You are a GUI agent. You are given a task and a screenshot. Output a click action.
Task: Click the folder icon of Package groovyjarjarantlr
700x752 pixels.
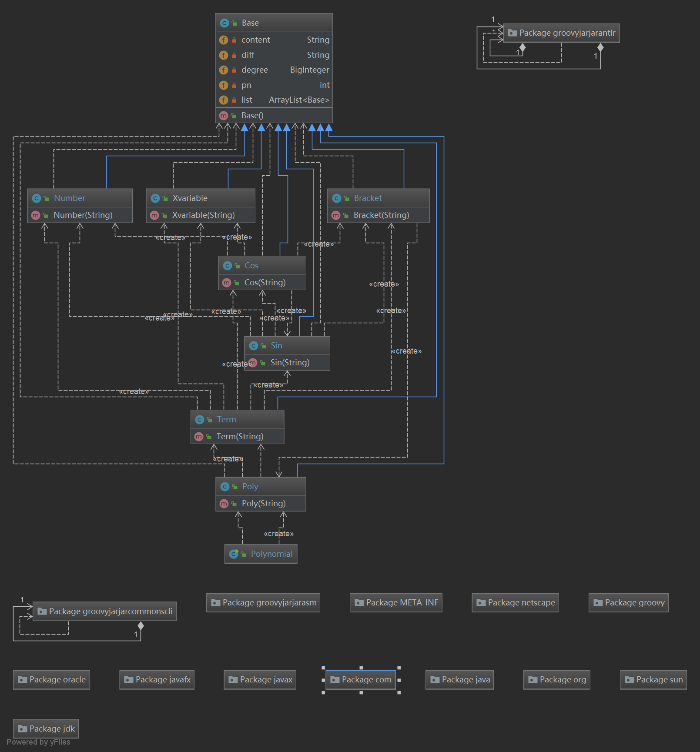[x=512, y=33]
